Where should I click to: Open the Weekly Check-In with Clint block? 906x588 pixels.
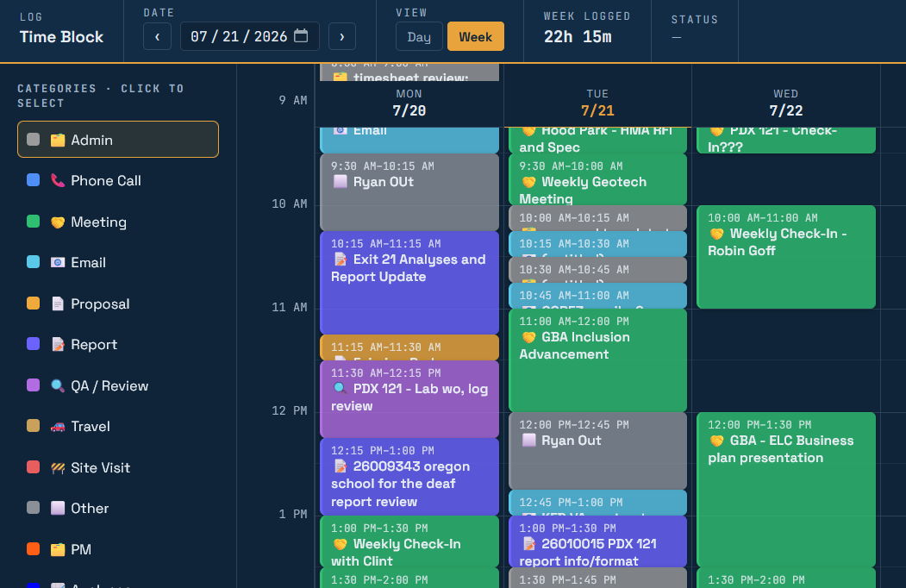pos(409,541)
